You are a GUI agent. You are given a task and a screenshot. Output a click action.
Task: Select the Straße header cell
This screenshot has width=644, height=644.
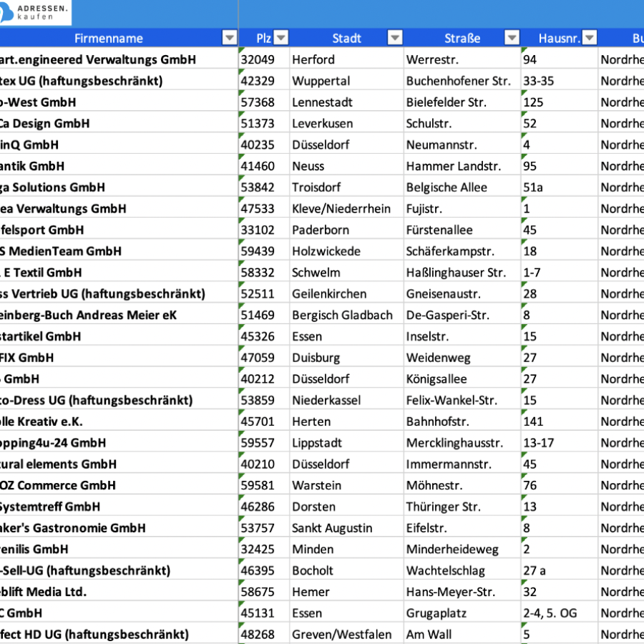point(462,38)
